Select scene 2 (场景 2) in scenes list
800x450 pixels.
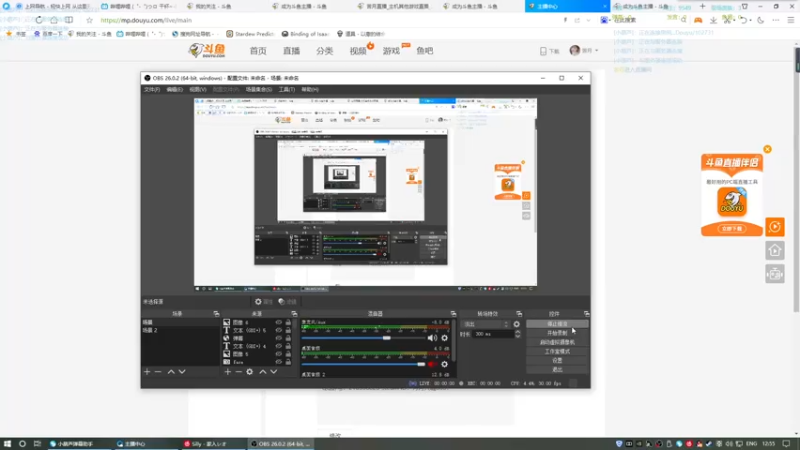[x=180, y=330]
